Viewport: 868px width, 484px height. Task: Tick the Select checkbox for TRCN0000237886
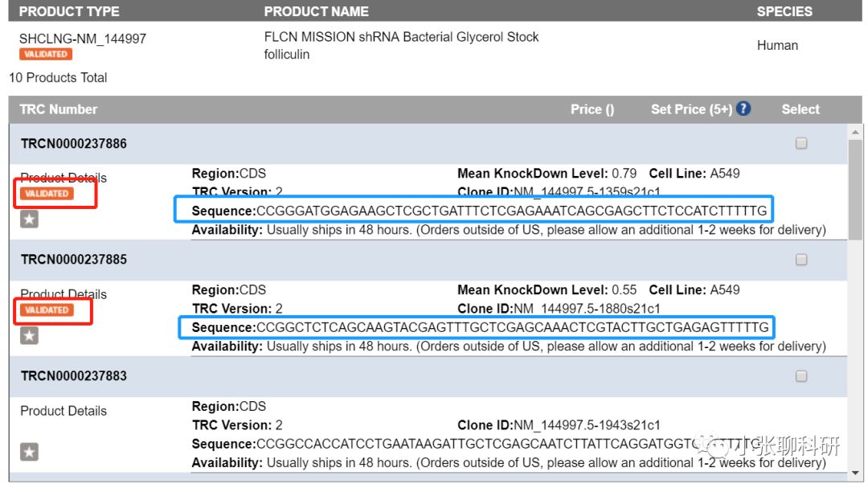click(801, 143)
